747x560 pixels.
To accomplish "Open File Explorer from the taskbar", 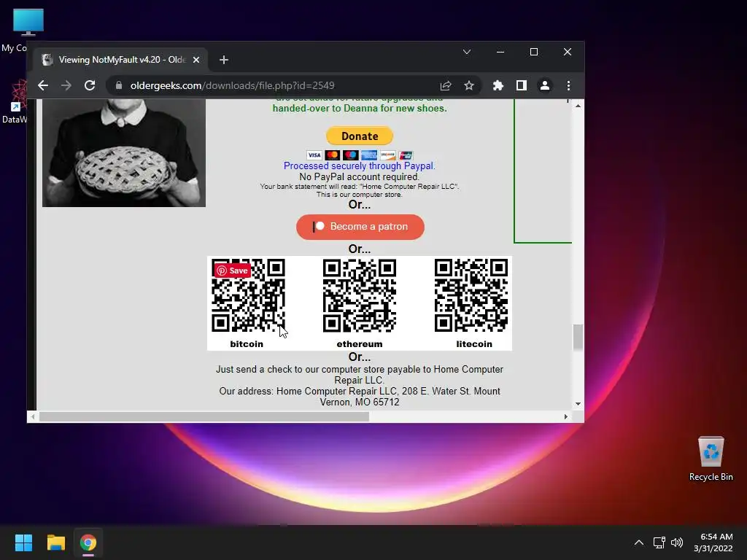I will pos(55,542).
